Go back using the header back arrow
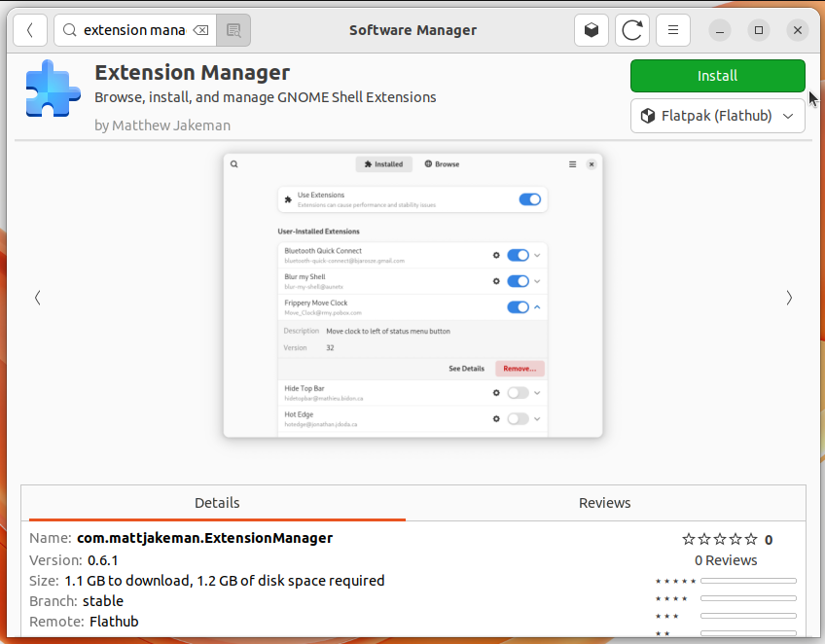The image size is (825, 644). (30, 30)
